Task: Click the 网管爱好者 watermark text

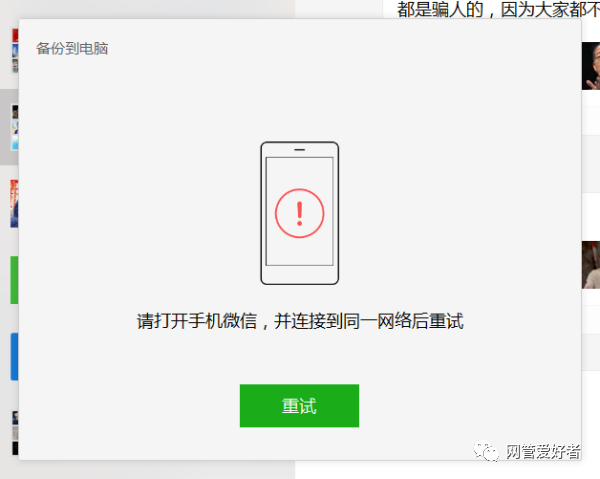Action: tap(543, 452)
